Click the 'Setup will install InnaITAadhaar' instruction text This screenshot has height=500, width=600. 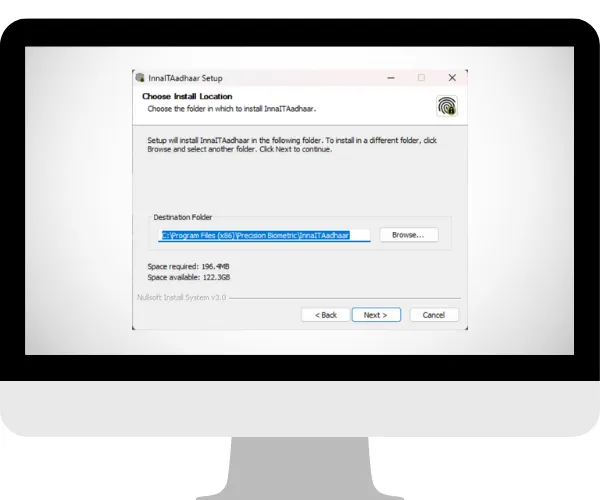(292, 145)
